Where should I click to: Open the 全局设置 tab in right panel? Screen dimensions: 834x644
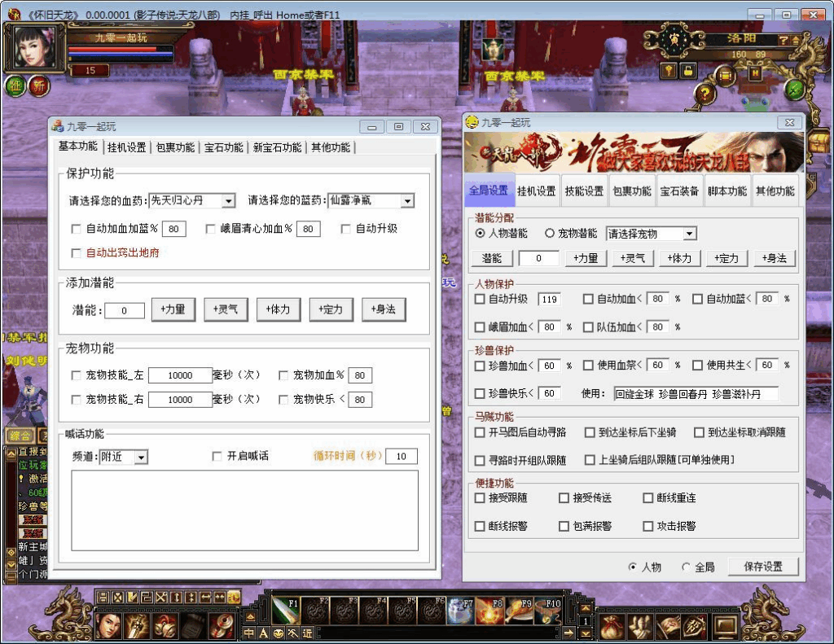point(491,191)
